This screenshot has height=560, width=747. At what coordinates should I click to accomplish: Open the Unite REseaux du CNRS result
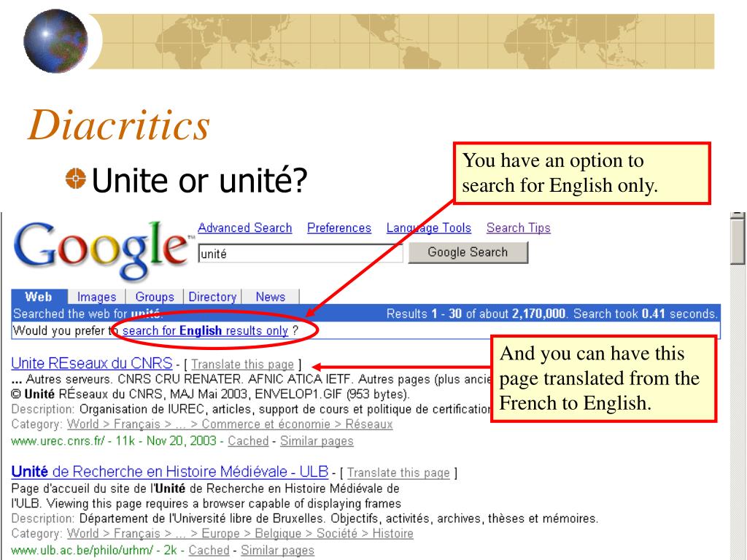(92, 363)
